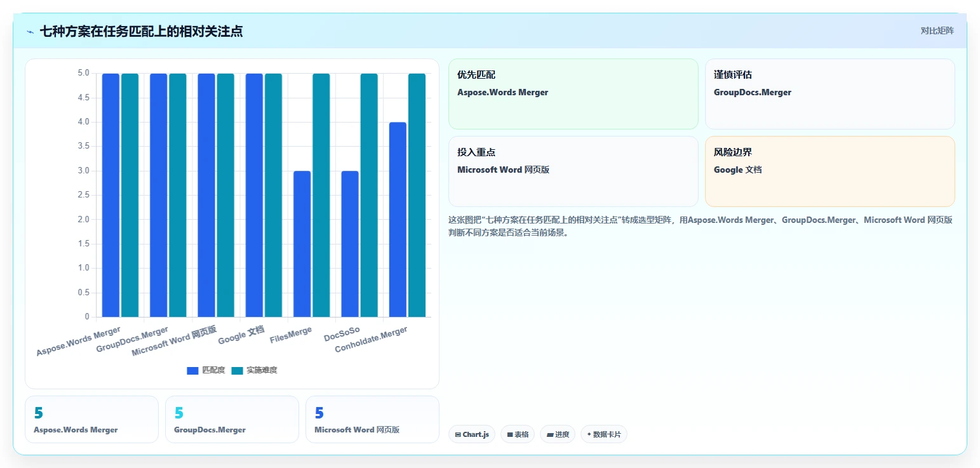Toggle the 实施难度 legend item
This screenshot has width=980, height=468.
point(254,370)
